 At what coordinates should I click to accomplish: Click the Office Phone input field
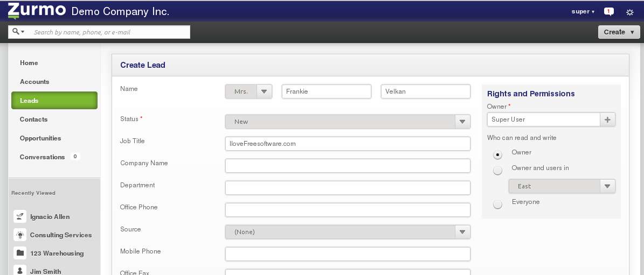coord(348,210)
